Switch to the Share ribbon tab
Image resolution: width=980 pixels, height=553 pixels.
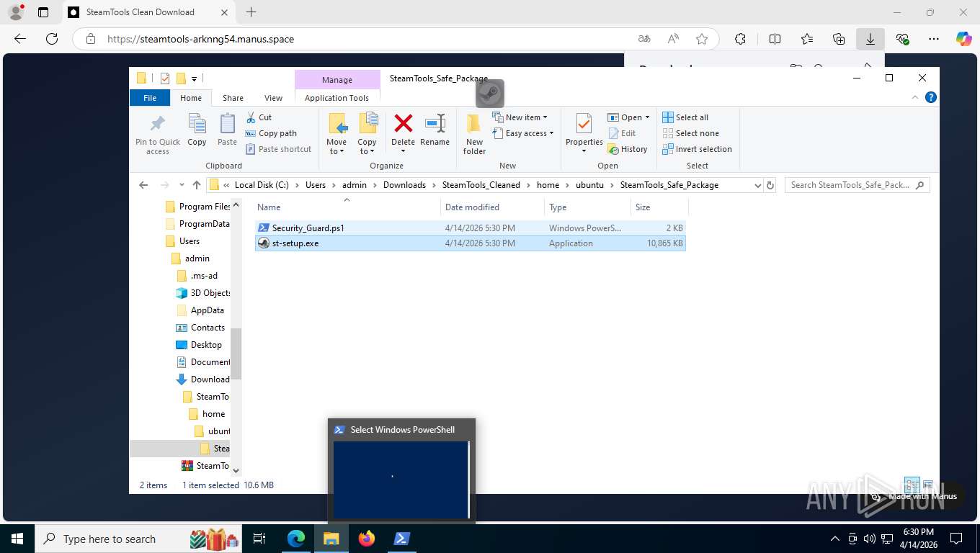[233, 98]
